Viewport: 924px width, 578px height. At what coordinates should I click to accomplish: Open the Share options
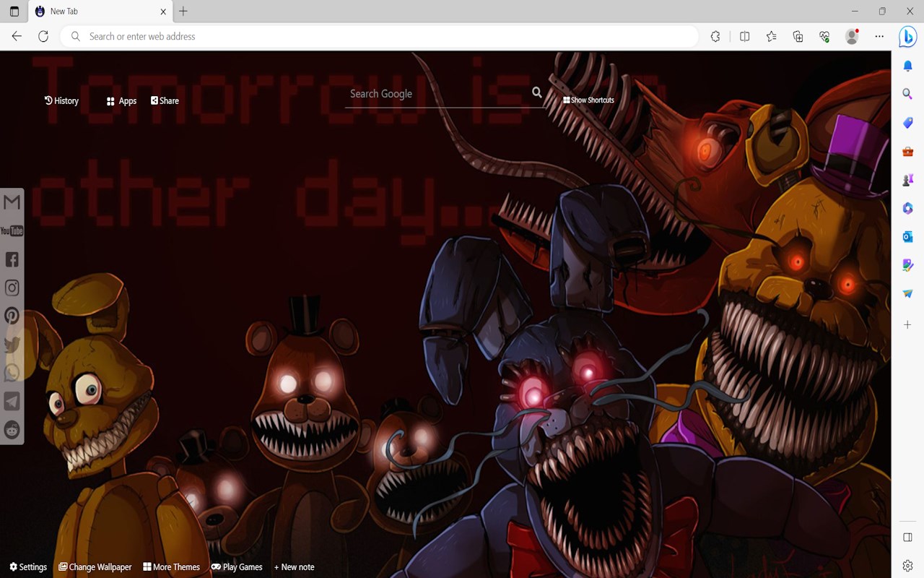[x=165, y=100]
